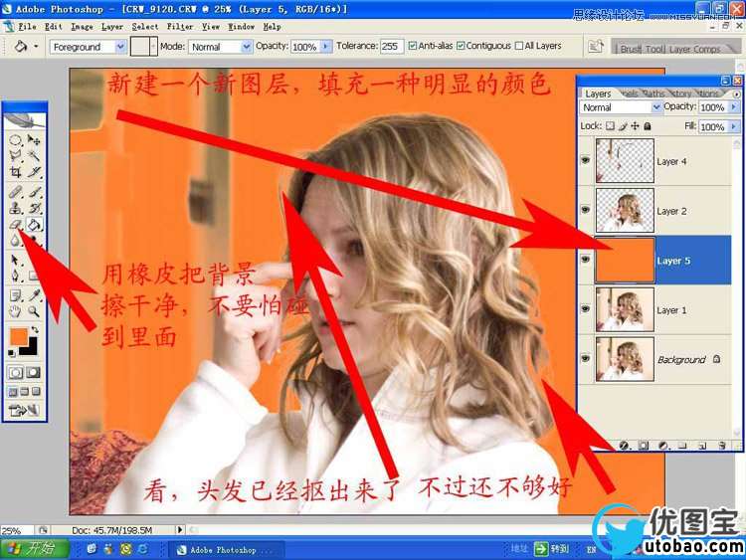Select the Lasso tool in the toolbox

coord(16,155)
